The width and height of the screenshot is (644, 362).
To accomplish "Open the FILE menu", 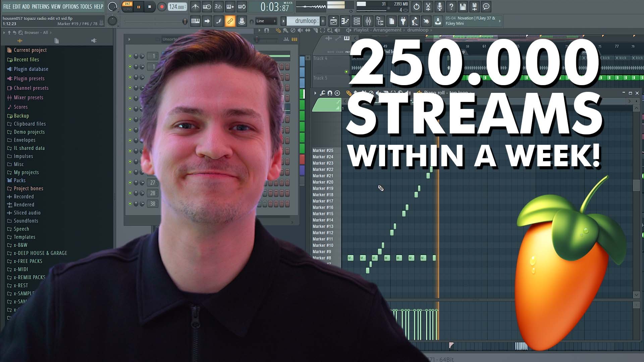I will click(6, 6).
